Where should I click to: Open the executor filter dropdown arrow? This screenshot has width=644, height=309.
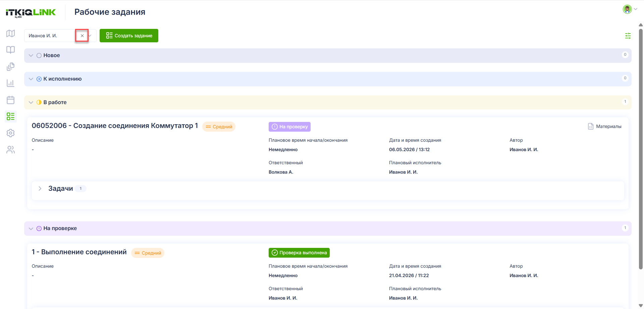[91, 36]
